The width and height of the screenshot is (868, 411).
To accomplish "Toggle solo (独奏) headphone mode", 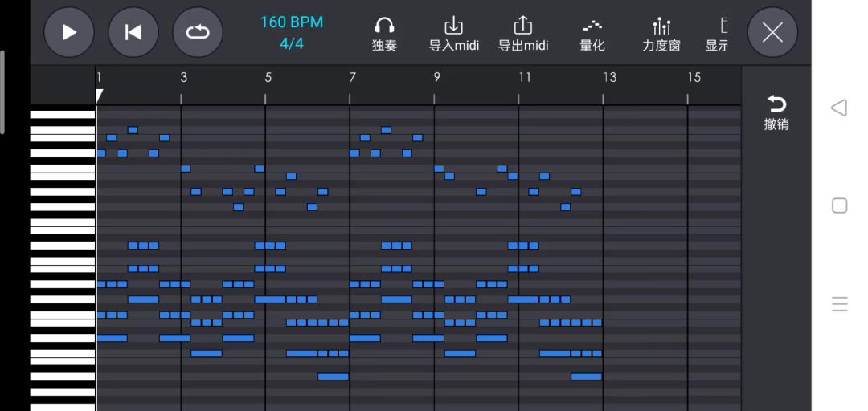I will tap(384, 34).
